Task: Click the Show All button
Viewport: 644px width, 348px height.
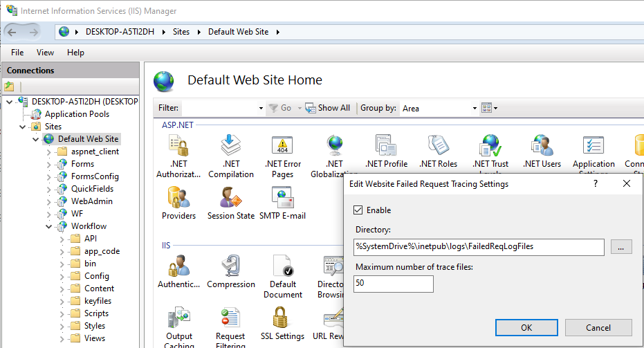Action: coord(328,108)
